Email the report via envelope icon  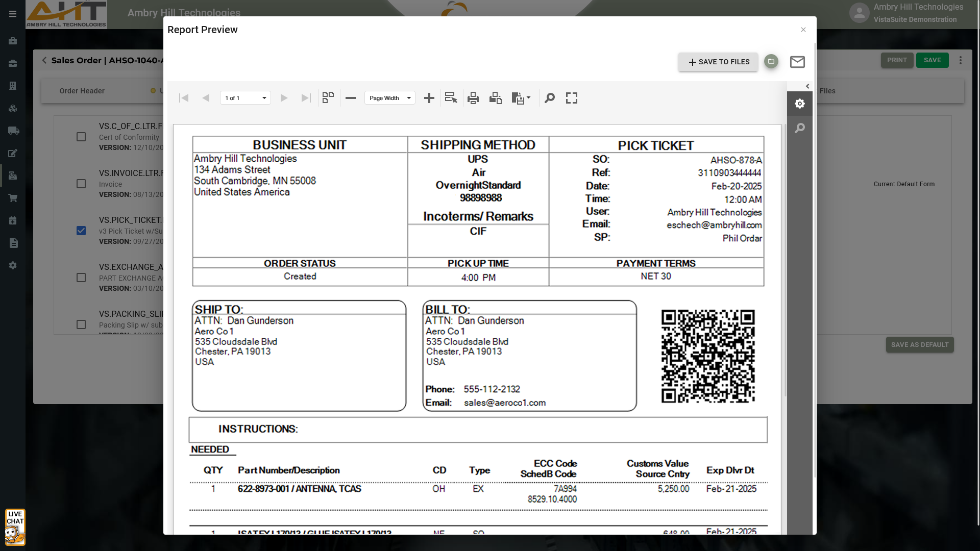click(x=797, y=62)
